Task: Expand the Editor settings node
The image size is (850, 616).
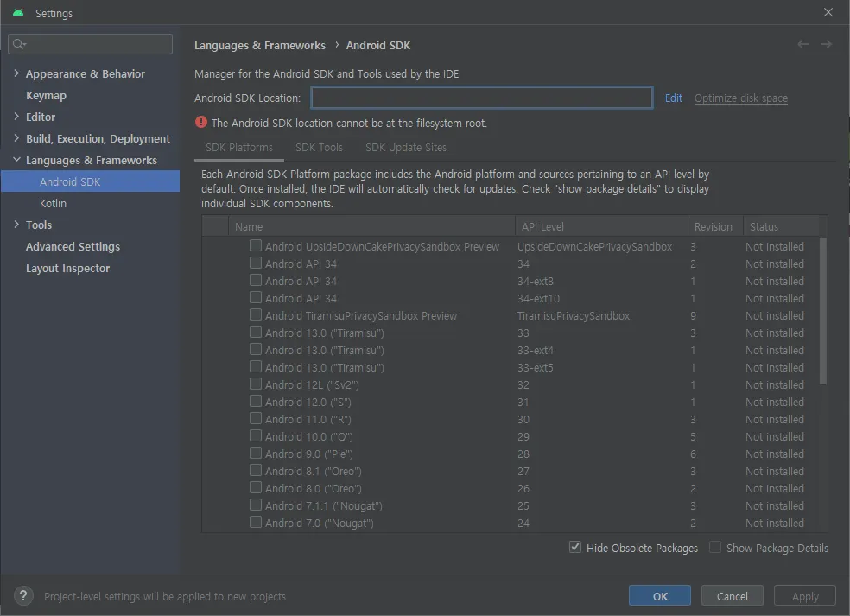Action: pos(16,117)
